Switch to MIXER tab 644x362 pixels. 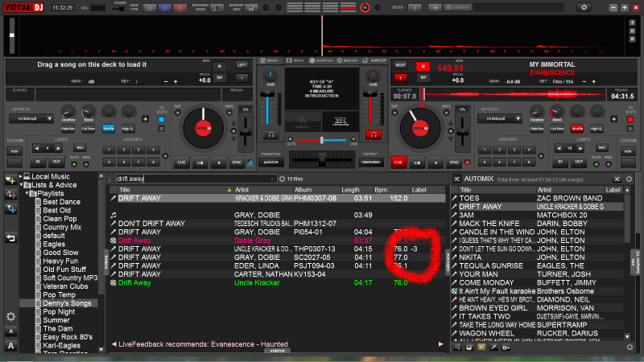(270, 60)
